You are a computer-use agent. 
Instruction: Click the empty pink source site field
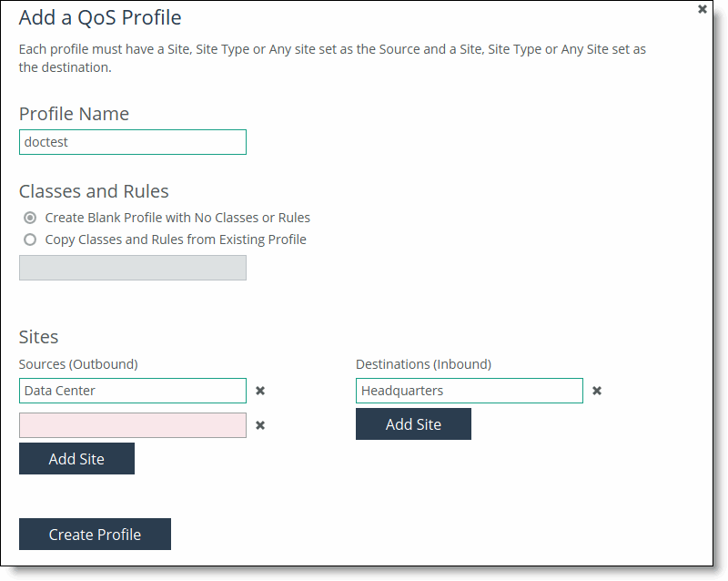[x=133, y=425]
